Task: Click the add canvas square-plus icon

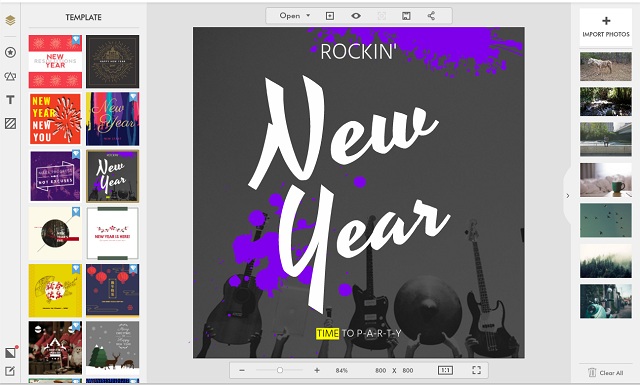Action: point(330,16)
